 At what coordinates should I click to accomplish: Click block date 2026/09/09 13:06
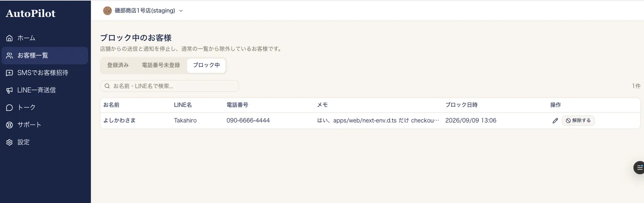[x=471, y=121]
